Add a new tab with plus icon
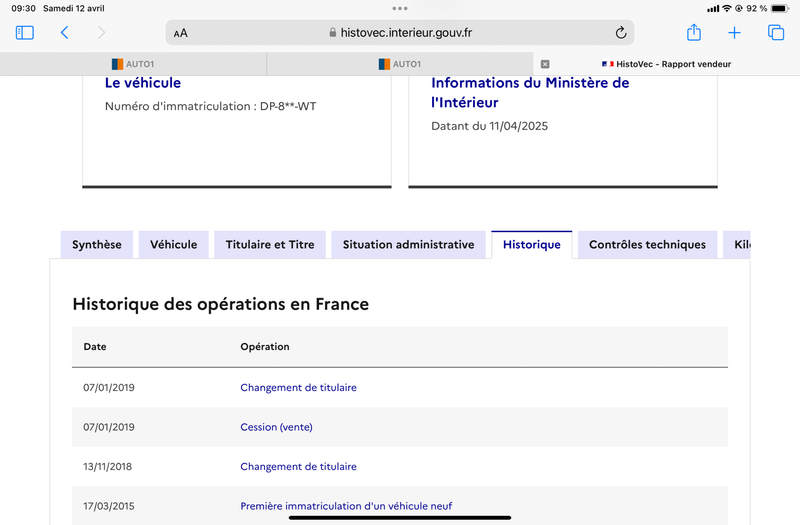The height and width of the screenshot is (525, 800). tap(734, 33)
